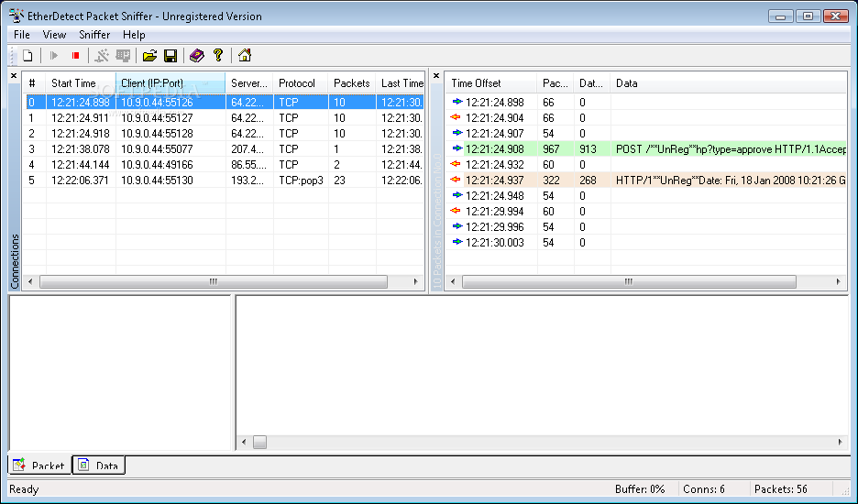This screenshot has width=858, height=504.
Task: Click the network adapter toolbar icon
Action: [x=123, y=56]
